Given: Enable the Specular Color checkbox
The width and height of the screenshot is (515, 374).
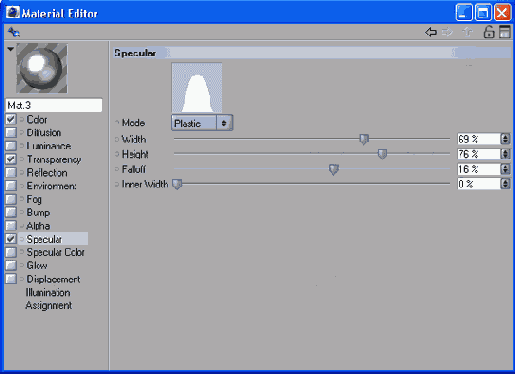Looking at the screenshot, I should [11, 252].
